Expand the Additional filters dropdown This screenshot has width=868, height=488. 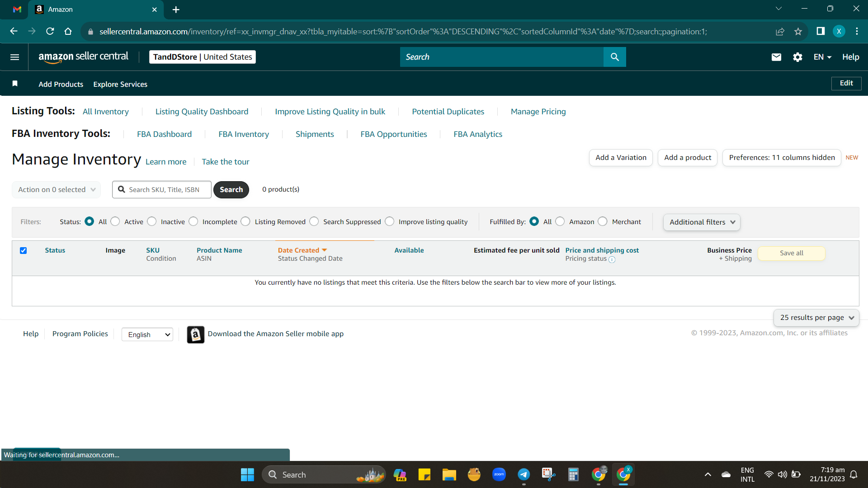pos(702,222)
